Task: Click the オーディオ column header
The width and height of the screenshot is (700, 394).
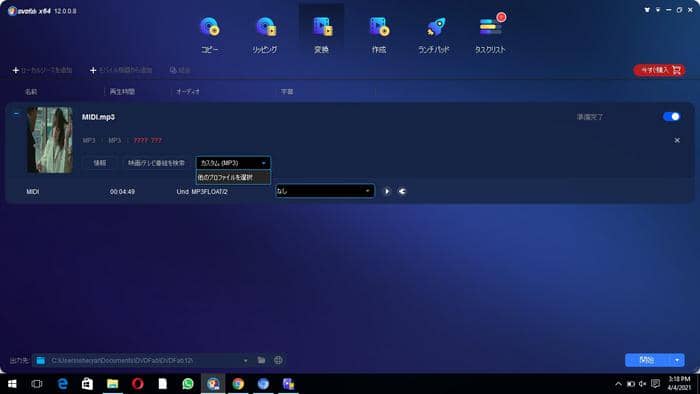Action: pyautogui.click(x=188, y=91)
